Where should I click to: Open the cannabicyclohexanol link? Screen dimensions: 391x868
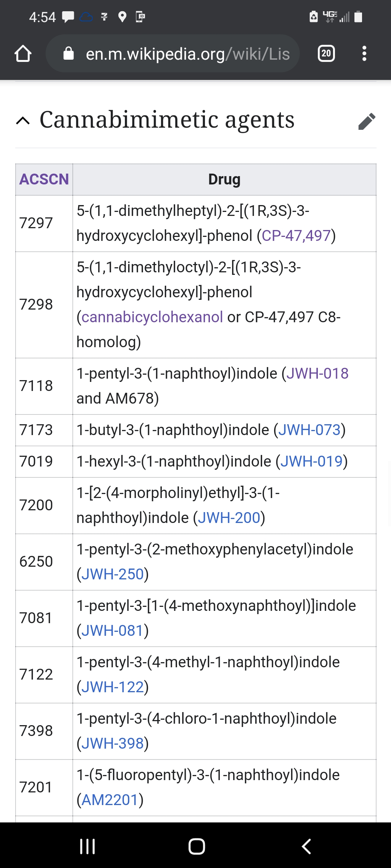[x=152, y=317]
